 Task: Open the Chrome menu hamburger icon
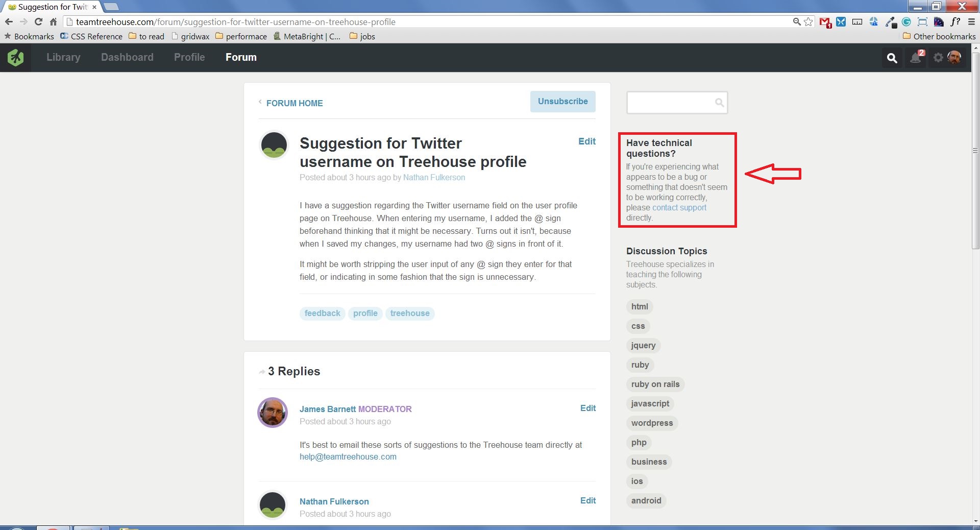(x=971, y=21)
